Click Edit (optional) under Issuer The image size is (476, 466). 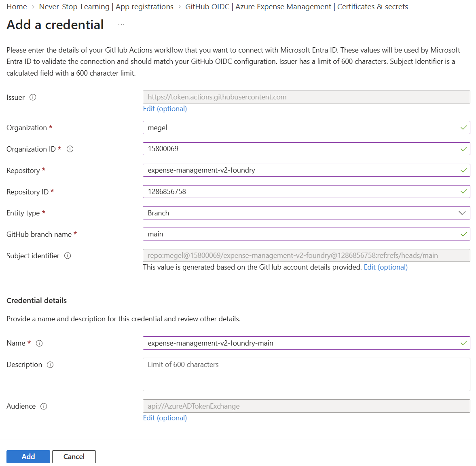click(165, 109)
